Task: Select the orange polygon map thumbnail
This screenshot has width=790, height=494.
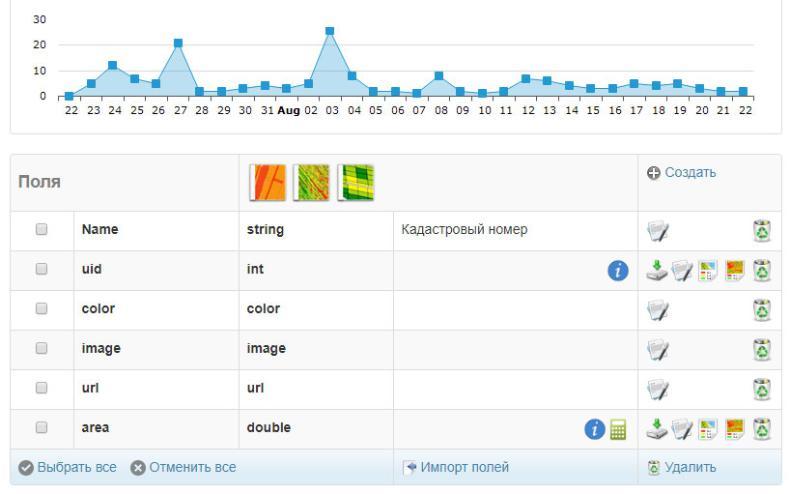Action: coord(268,182)
